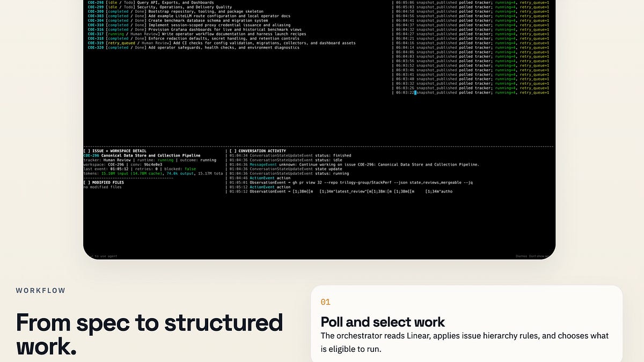Click the retry_queued badge on issue COE-319
This screenshot has width=644, height=362.
tap(121, 43)
